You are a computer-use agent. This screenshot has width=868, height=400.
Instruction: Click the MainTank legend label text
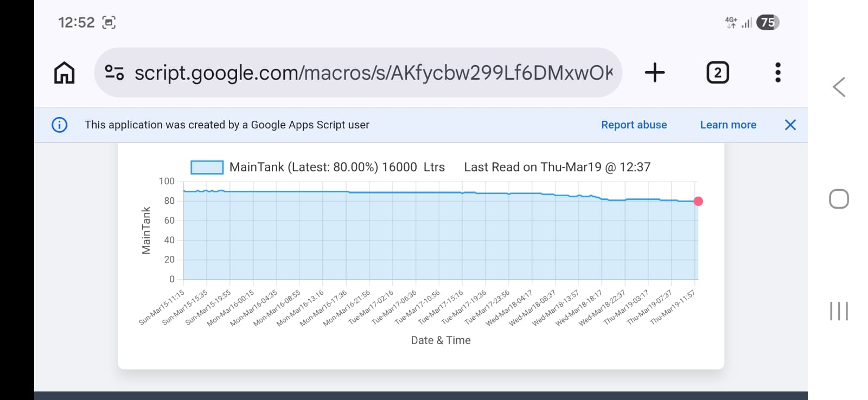[336, 167]
